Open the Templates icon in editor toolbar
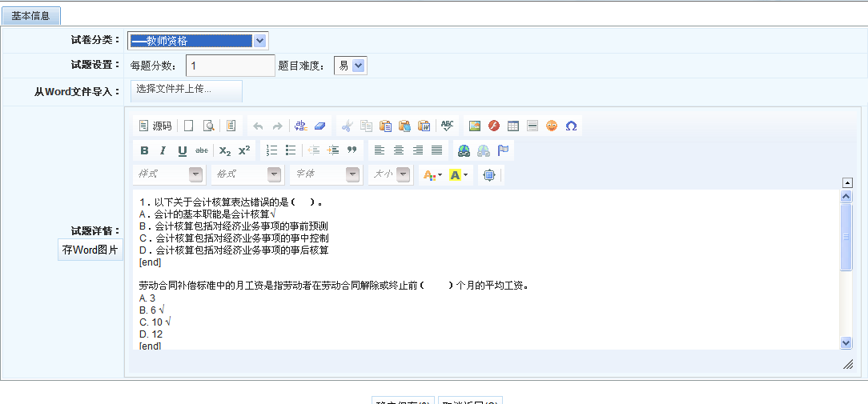Viewport: 868px width, 404px height. 231,126
